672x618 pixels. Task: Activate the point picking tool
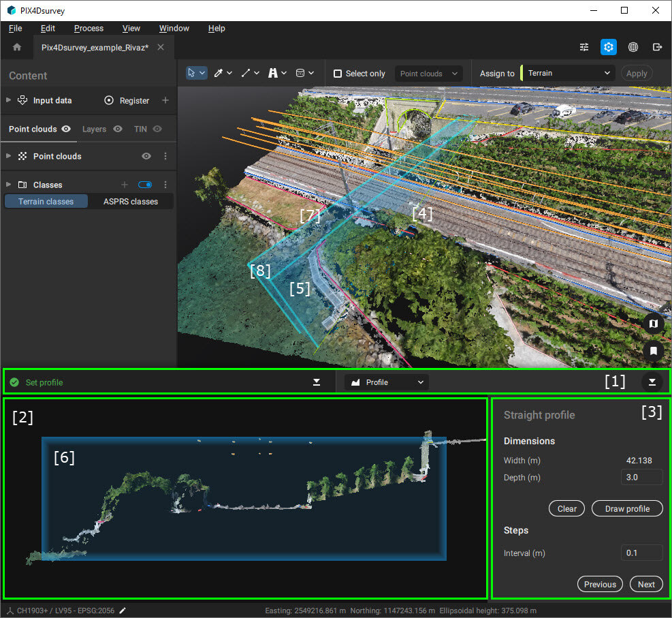(x=219, y=72)
